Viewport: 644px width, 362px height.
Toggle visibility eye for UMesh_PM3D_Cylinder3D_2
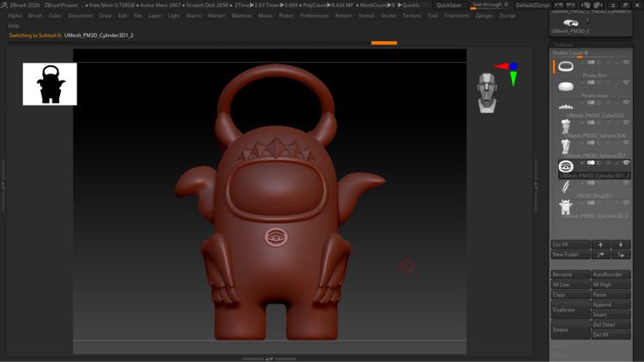(x=626, y=203)
